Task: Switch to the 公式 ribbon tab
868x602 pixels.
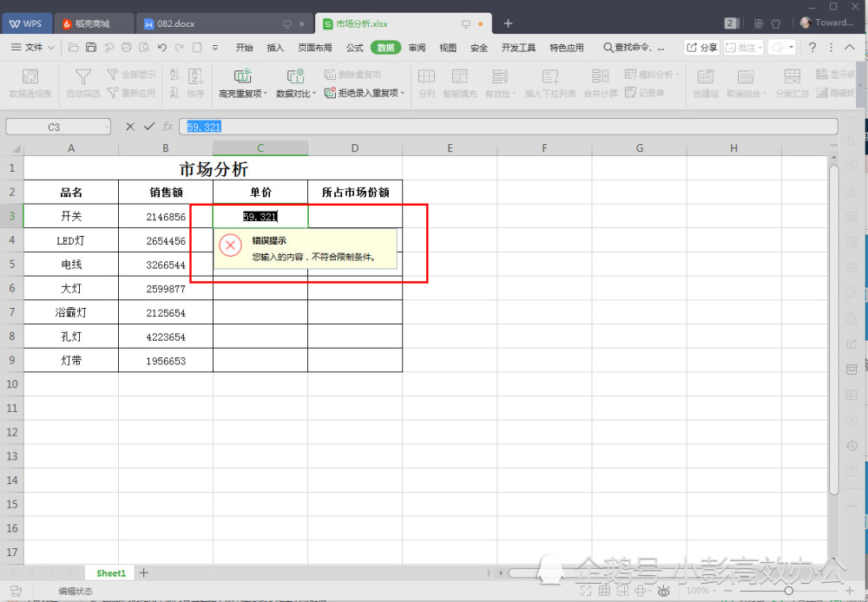Action: [x=355, y=48]
